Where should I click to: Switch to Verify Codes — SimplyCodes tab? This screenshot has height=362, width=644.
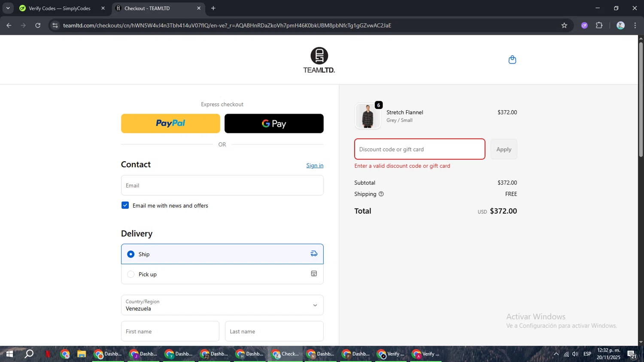click(x=62, y=8)
